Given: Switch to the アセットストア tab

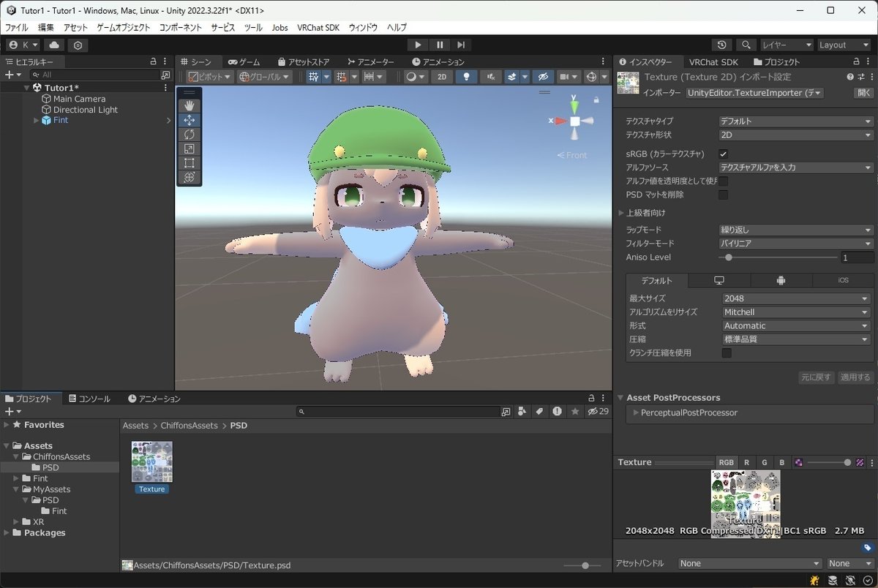Looking at the screenshot, I should point(304,62).
